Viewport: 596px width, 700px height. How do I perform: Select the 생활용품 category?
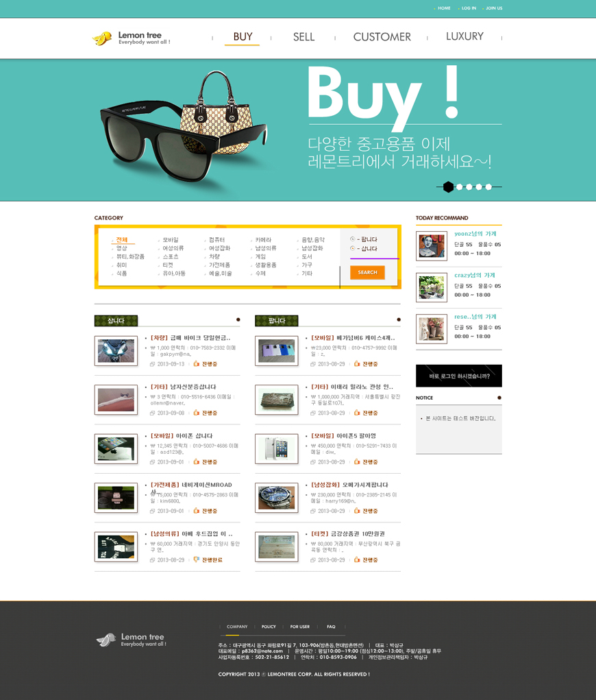click(266, 265)
